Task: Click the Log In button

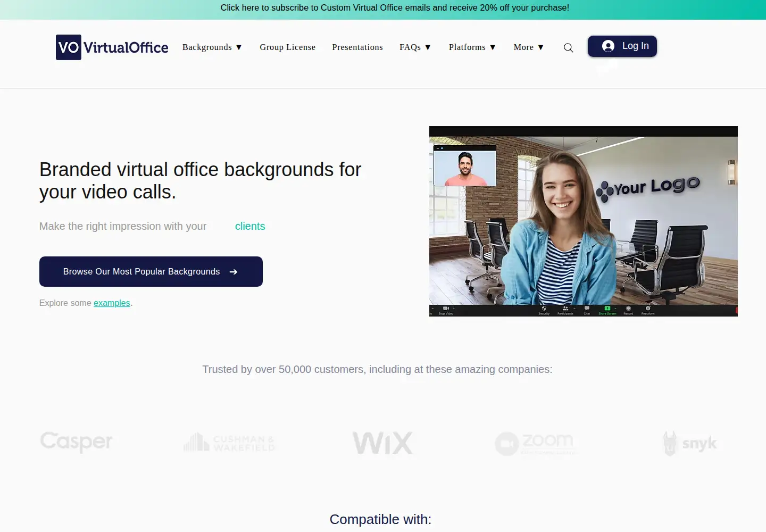Action: tap(622, 46)
